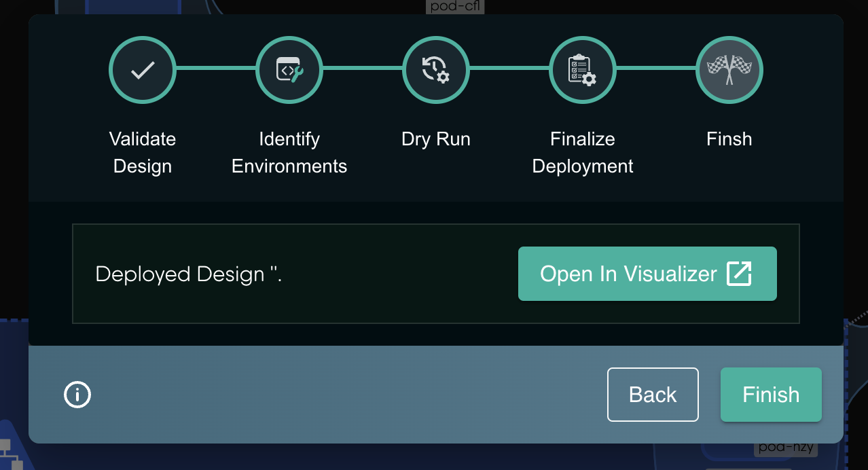Go to the Dry Run step icon

436,69
